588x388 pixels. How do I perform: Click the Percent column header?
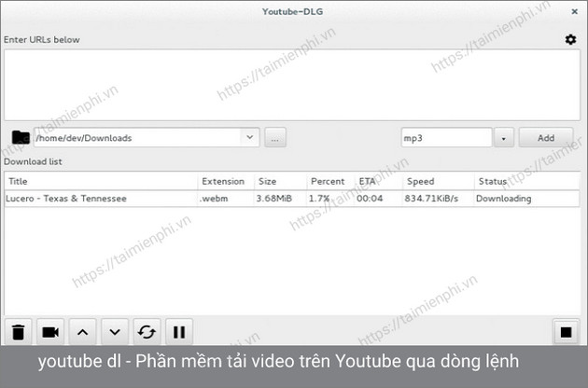tap(330, 182)
